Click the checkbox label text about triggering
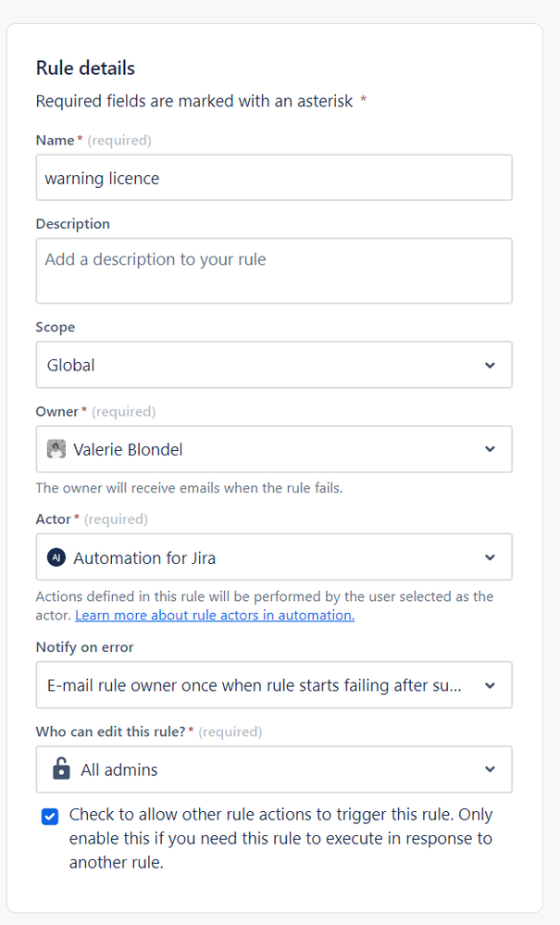 click(280, 839)
